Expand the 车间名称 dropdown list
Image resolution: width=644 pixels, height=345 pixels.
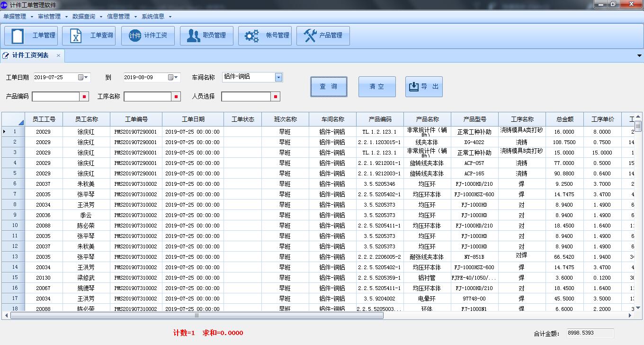pos(278,77)
